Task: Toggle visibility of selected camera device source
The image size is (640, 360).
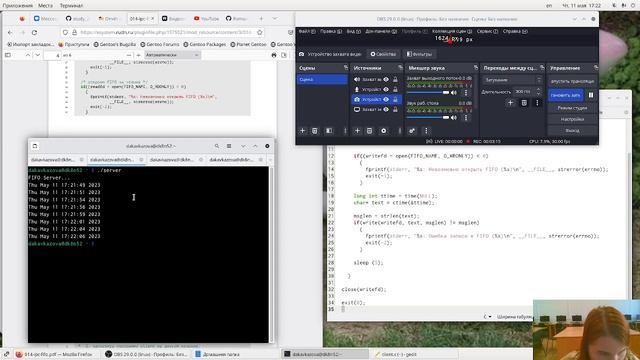Action: click(x=386, y=99)
